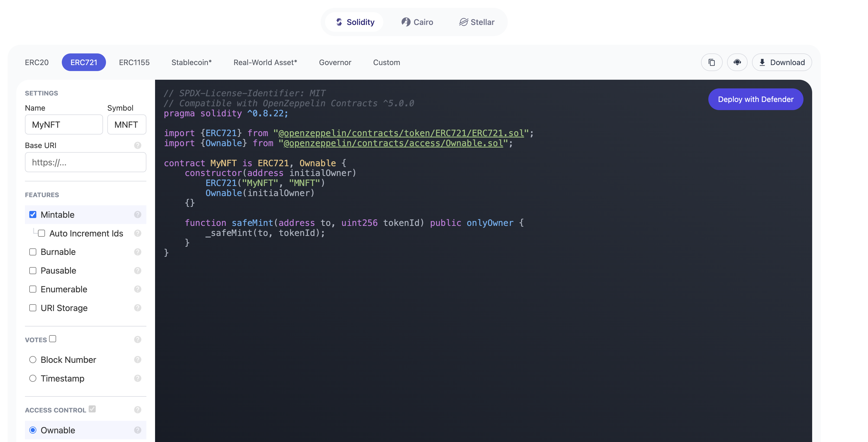Select Timestamp as the votes clock mode

tap(33, 378)
